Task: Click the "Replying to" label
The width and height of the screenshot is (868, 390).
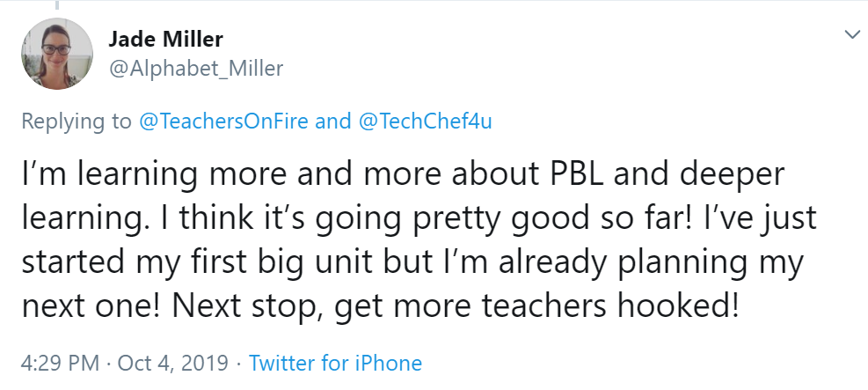Action: click(76, 121)
